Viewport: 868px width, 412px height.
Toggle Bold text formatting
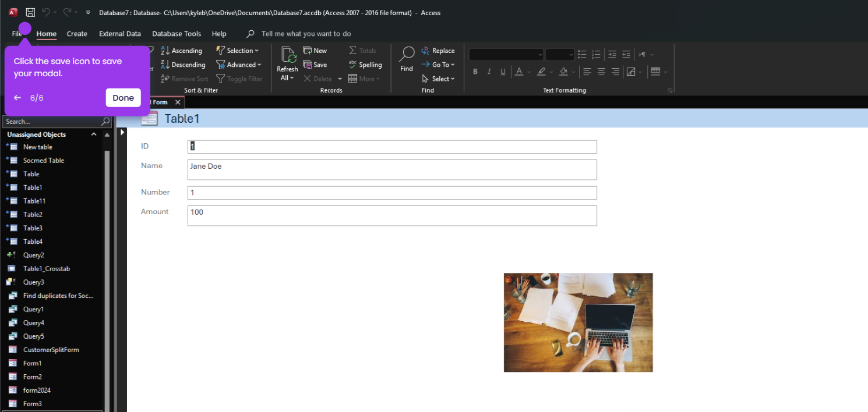click(x=475, y=72)
